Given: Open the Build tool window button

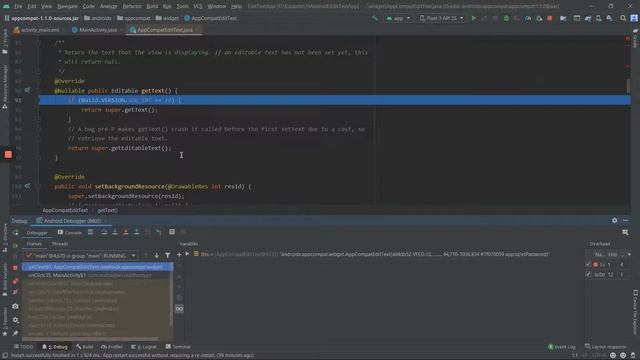Looking at the screenshot, I should pos(84,347).
